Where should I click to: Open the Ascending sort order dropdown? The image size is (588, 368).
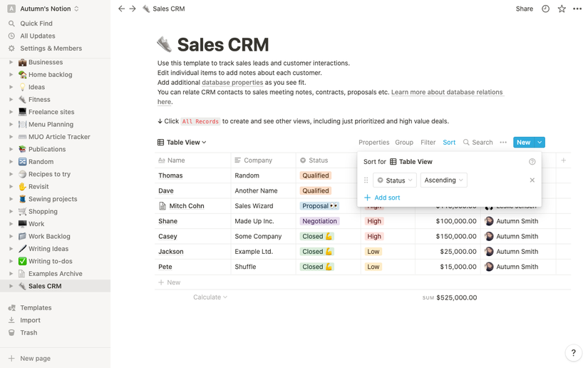(x=443, y=180)
